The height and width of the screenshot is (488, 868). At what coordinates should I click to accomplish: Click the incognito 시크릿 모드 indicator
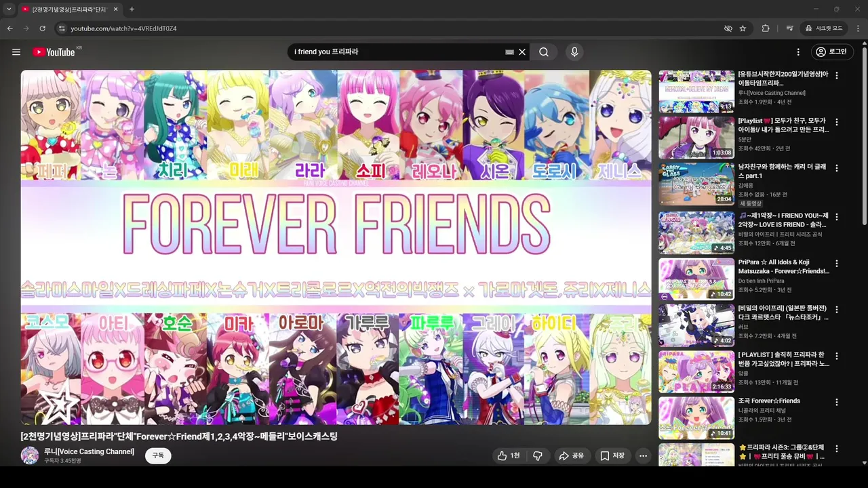point(824,28)
